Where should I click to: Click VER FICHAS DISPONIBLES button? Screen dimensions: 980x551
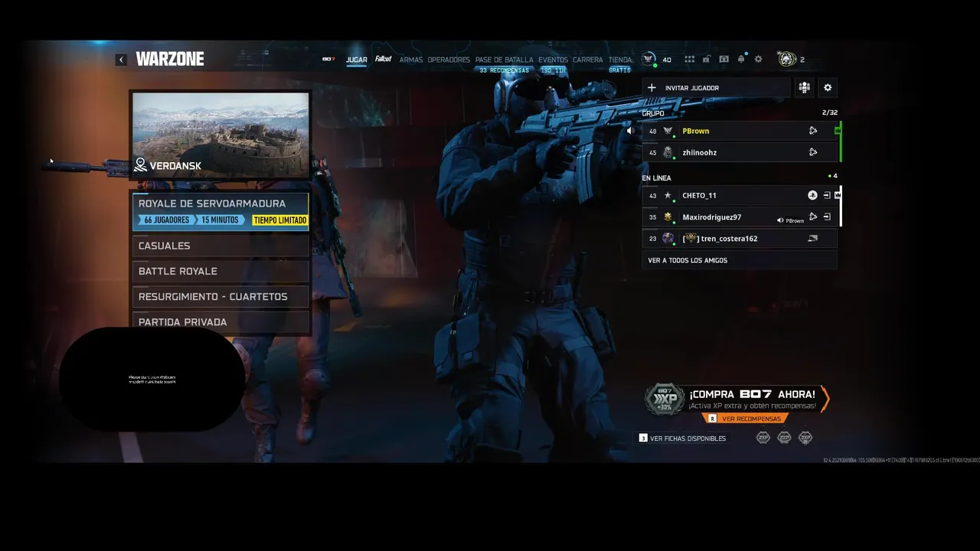tap(683, 439)
